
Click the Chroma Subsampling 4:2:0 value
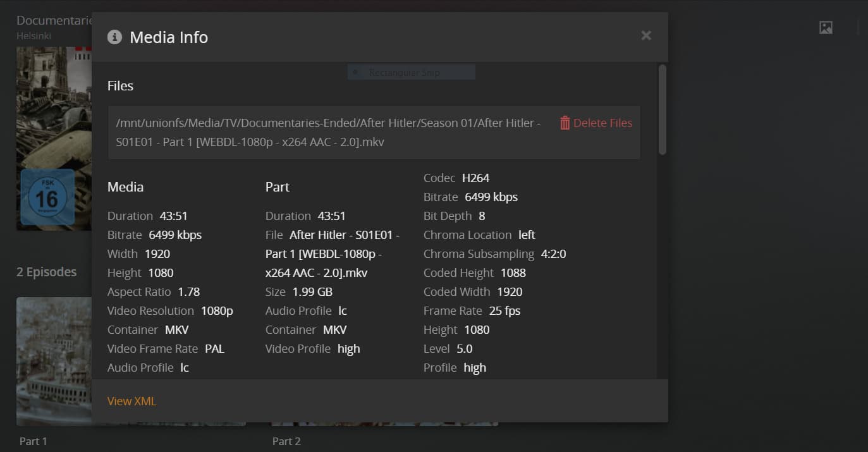click(553, 254)
